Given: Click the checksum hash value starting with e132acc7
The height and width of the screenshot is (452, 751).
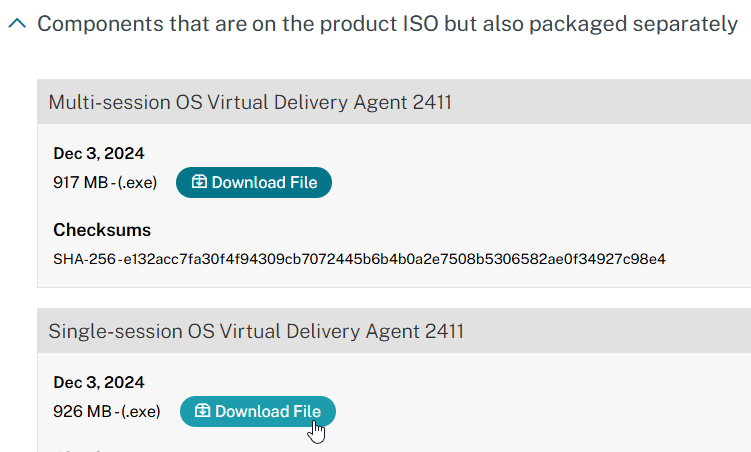Looking at the screenshot, I should coord(395,259).
